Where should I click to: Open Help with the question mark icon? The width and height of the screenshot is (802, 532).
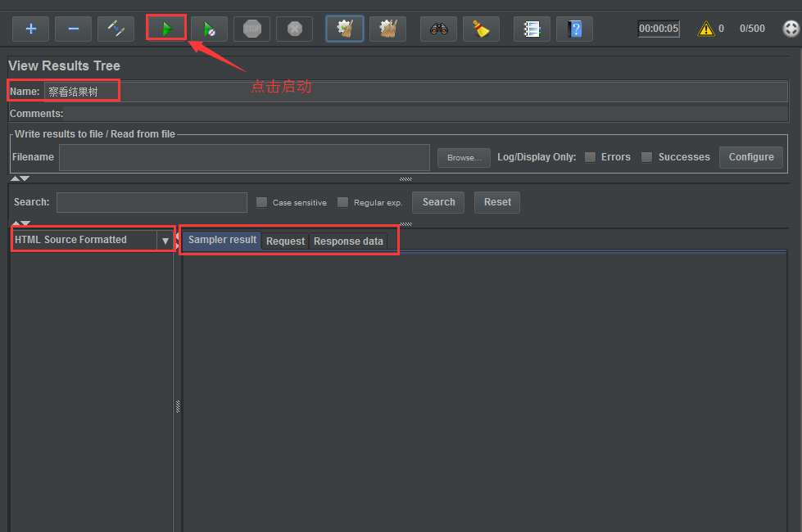click(574, 29)
